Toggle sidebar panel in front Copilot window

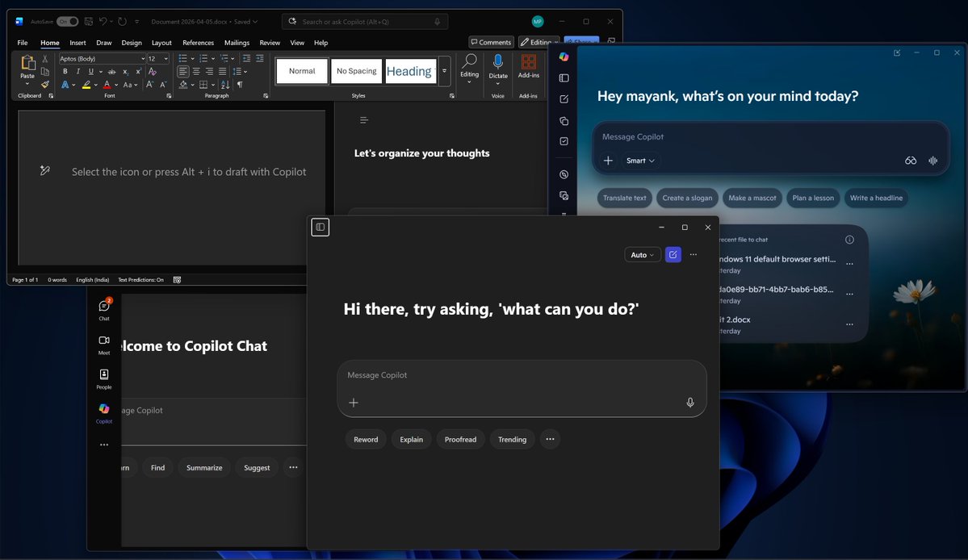pos(320,227)
